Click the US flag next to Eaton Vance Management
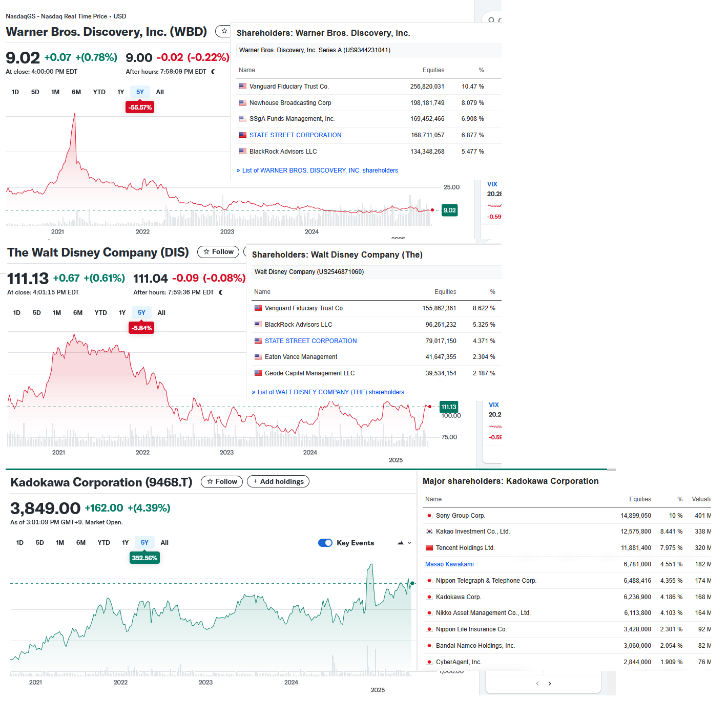This screenshot has height=701, width=728. click(258, 357)
